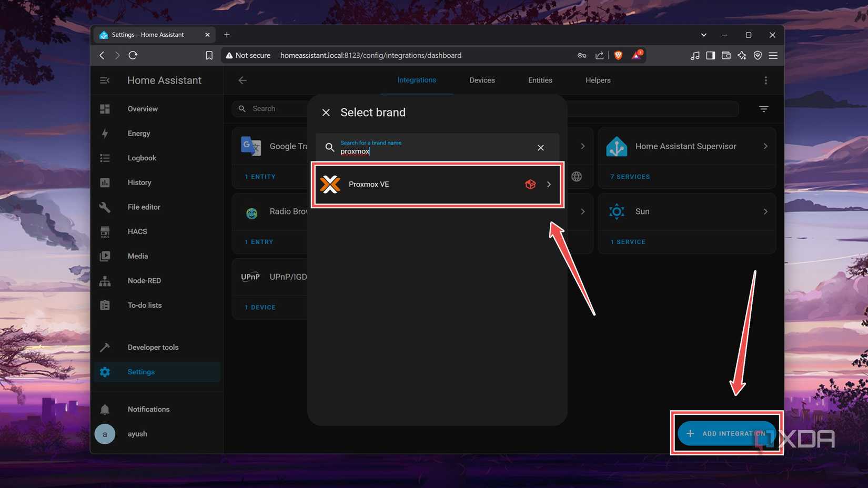
Task: Open the HACS store icon
Action: [105, 231]
